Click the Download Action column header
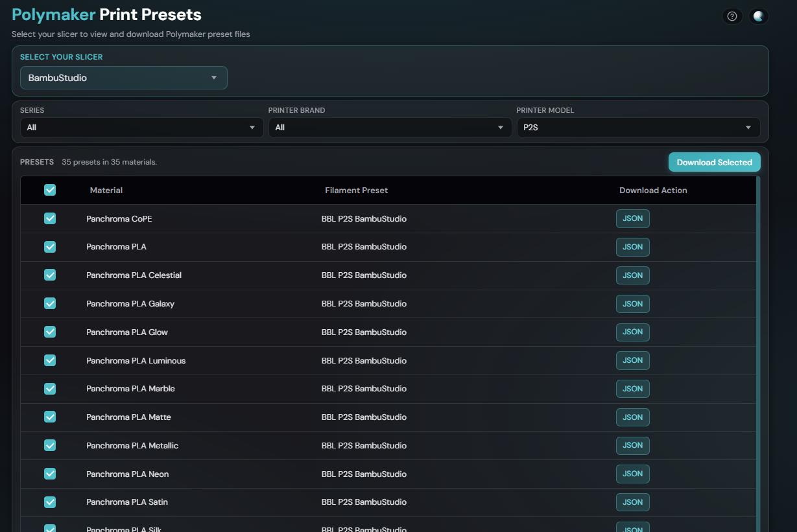 [653, 191]
